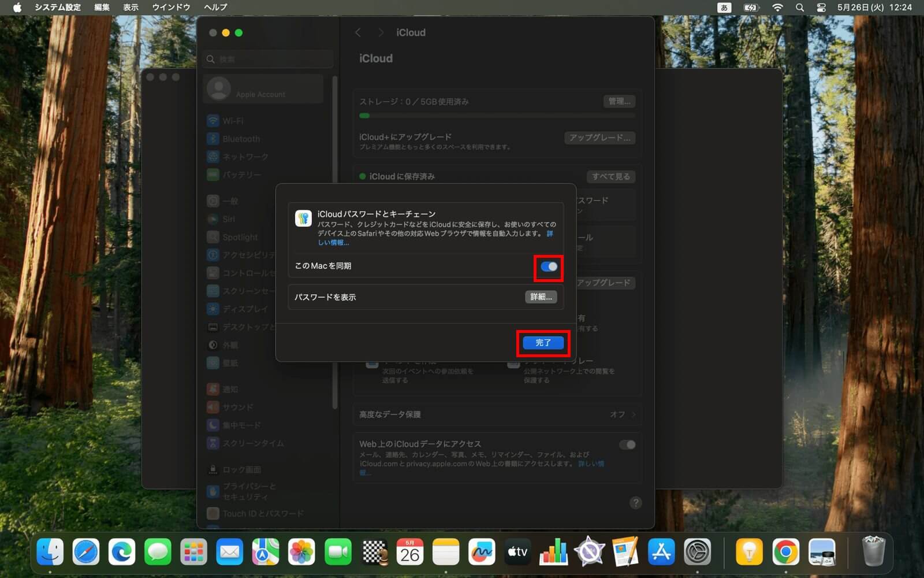Select サウンド in the sidebar

click(x=263, y=407)
